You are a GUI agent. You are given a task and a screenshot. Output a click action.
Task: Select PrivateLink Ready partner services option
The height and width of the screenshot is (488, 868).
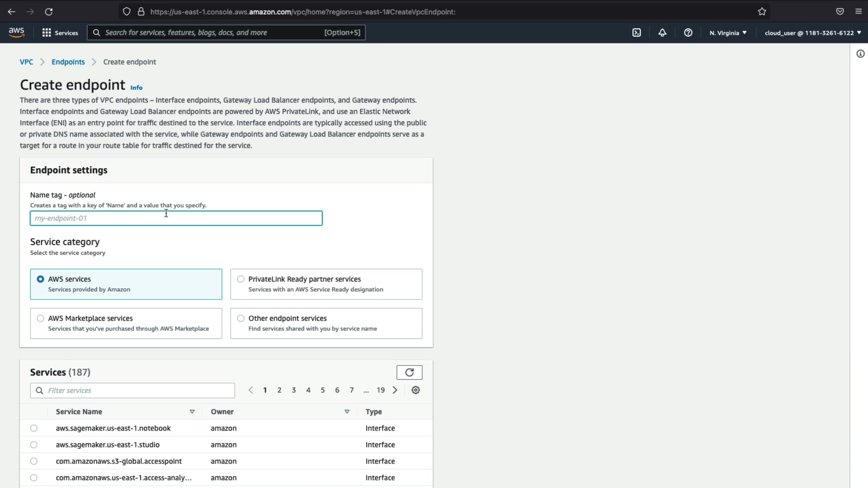coord(241,279)
